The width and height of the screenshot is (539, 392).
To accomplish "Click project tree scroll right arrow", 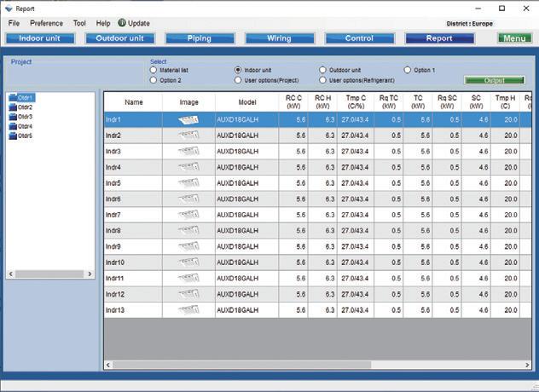I will coord(90,274).
